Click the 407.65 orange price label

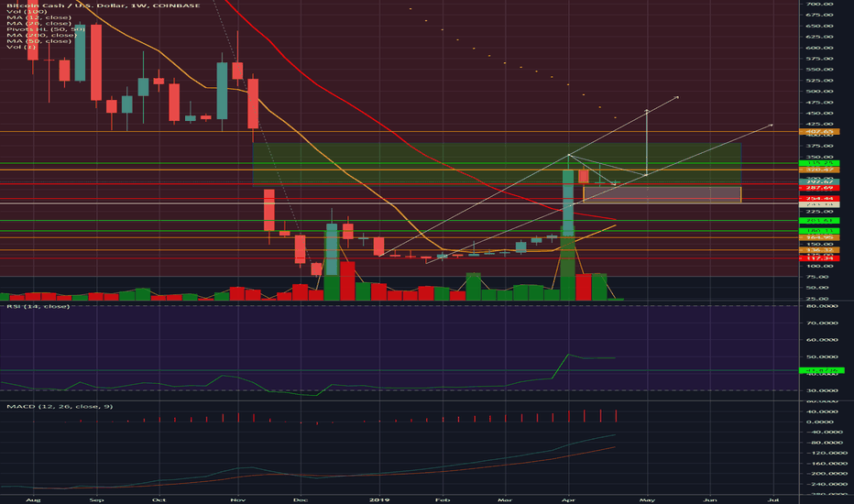[x=819, y=132]
